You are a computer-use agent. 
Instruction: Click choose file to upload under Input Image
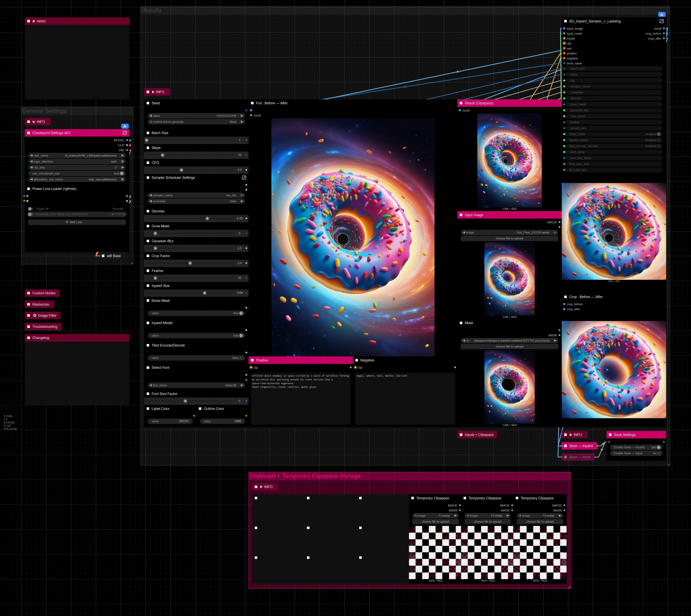[509, 238]
